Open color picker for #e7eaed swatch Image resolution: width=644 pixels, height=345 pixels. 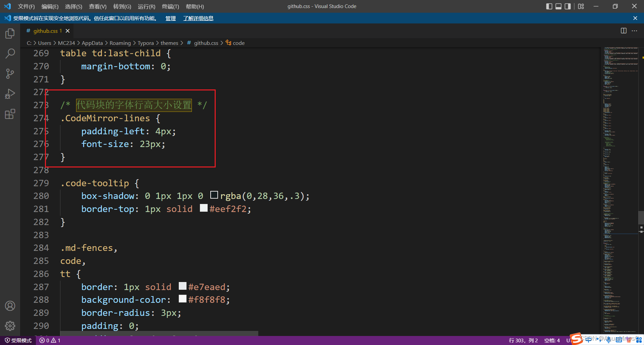click(182, 286)
